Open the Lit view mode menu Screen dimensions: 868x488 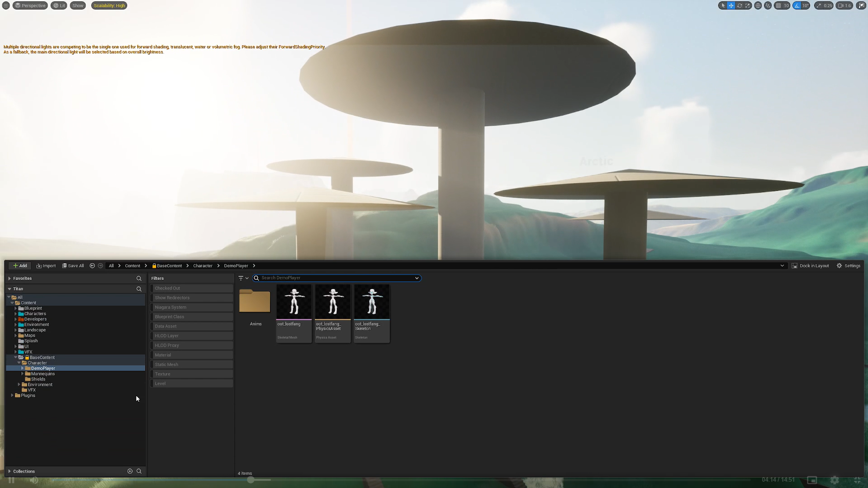[x=59, y=6]
